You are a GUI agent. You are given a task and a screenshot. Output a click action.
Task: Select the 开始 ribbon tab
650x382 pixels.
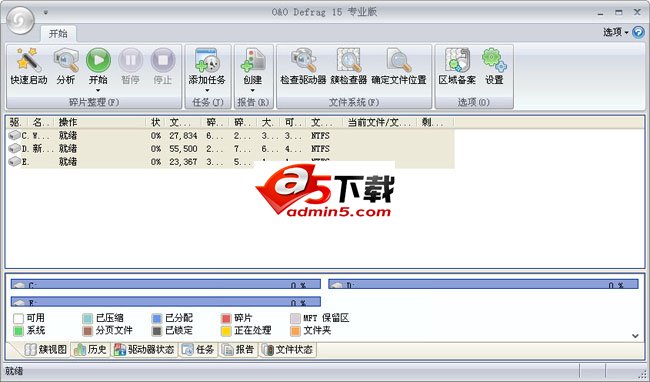pos(58,34)
